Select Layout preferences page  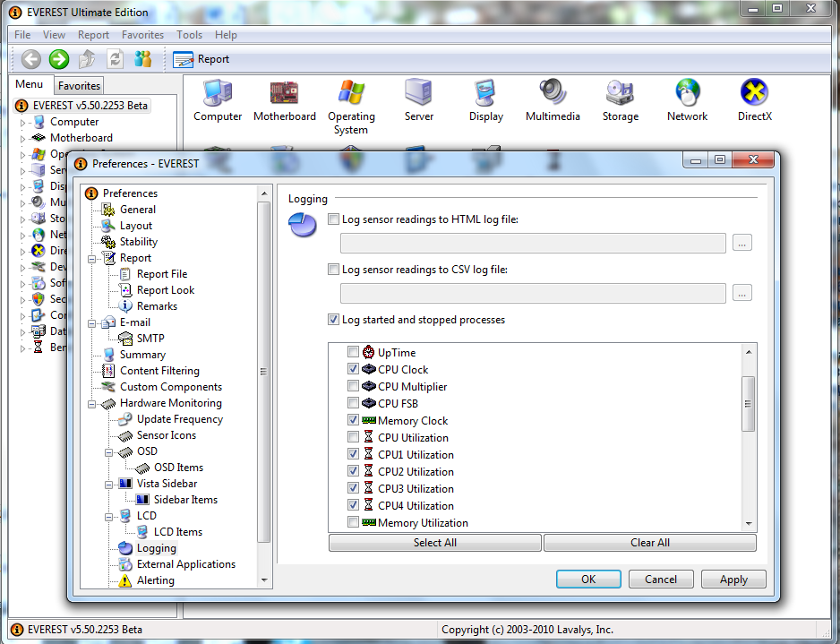(136, 226)
